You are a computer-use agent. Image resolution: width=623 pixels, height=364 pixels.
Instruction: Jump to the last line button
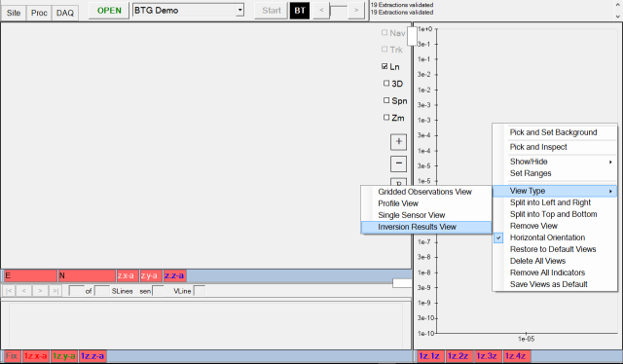(55, 291)
